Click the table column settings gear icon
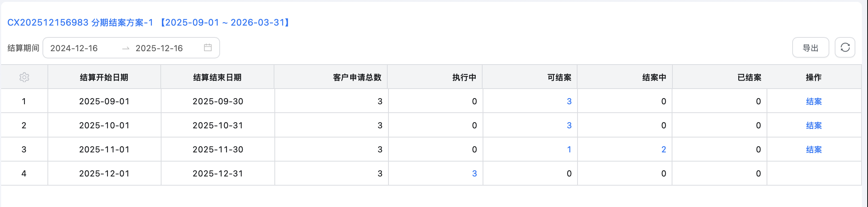The width and height of the screenshot is (868, 207). [24, 78]
